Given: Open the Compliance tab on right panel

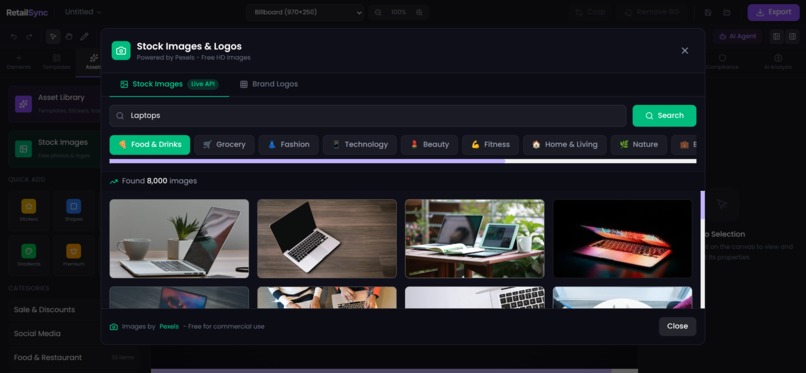Looking at the screenshot, I should coord(722,62).
